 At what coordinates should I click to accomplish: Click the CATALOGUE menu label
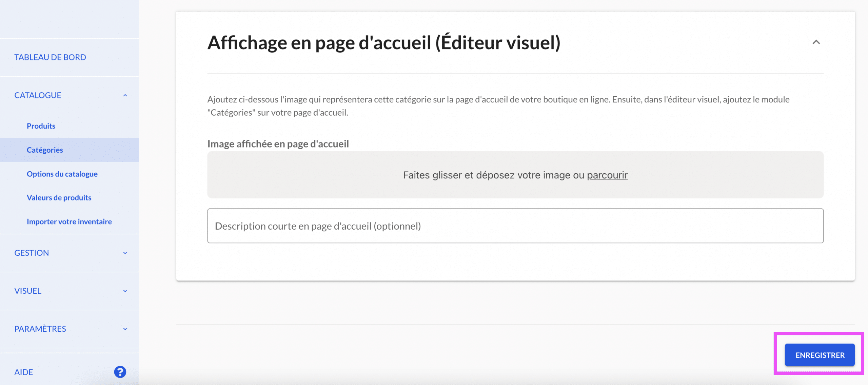(x=38, y=95)
